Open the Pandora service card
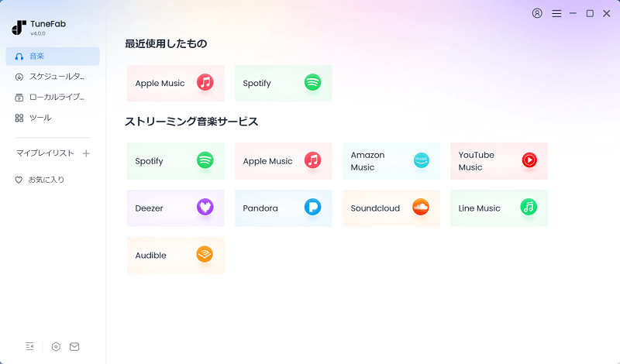620x364 pixels. pyautogui.click(x=283, y=208)
